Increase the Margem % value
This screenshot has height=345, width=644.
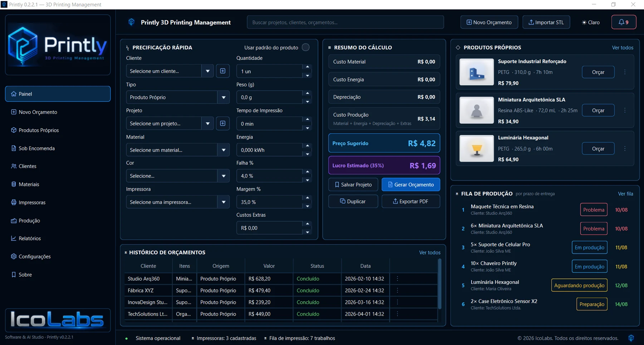[307, 198]
